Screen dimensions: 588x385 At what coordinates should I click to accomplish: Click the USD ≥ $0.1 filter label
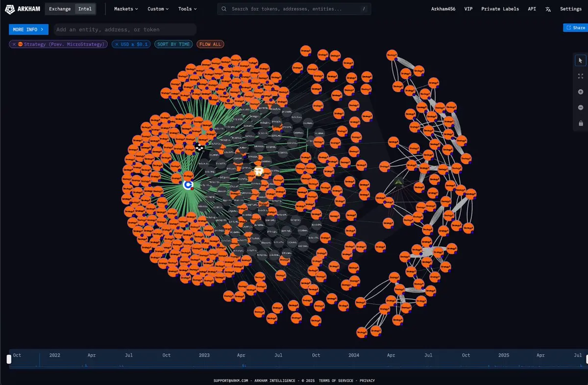[x=135, y=44]
